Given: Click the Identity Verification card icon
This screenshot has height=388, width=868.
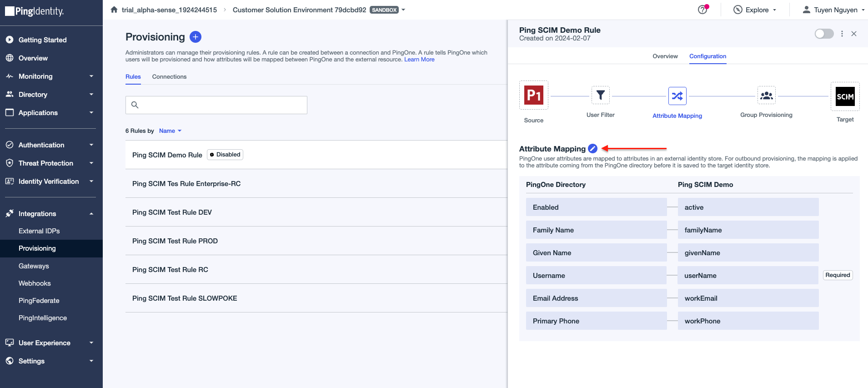Looking at the screenshot, I should pyautogui.click(x=10, y=181).
